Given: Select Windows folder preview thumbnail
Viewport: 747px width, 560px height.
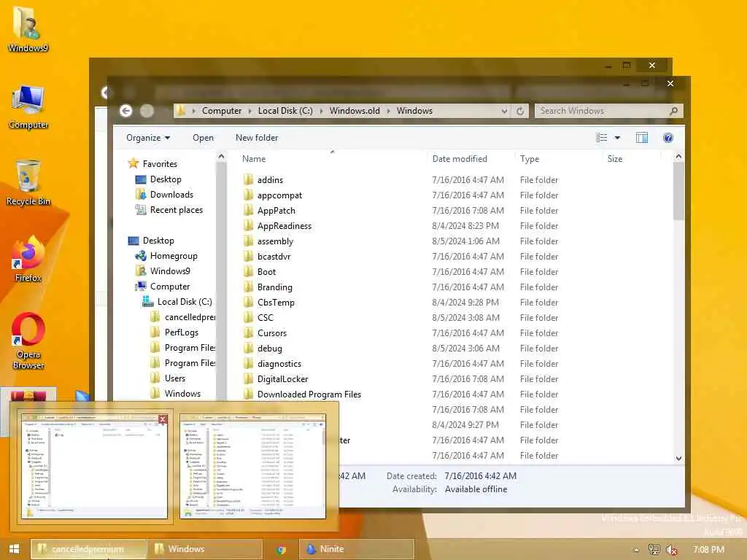Looking at the screenshot, I should (252, 466).
